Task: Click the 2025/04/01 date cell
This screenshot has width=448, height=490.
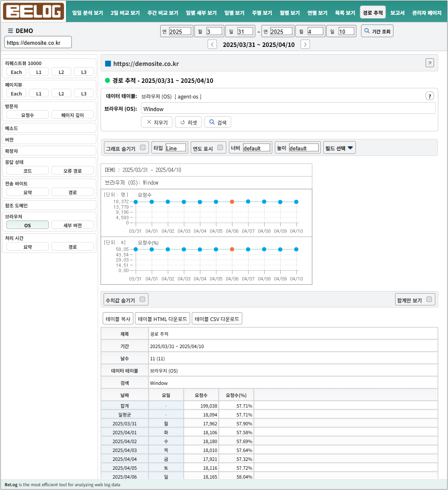Action: coord(125,433)
